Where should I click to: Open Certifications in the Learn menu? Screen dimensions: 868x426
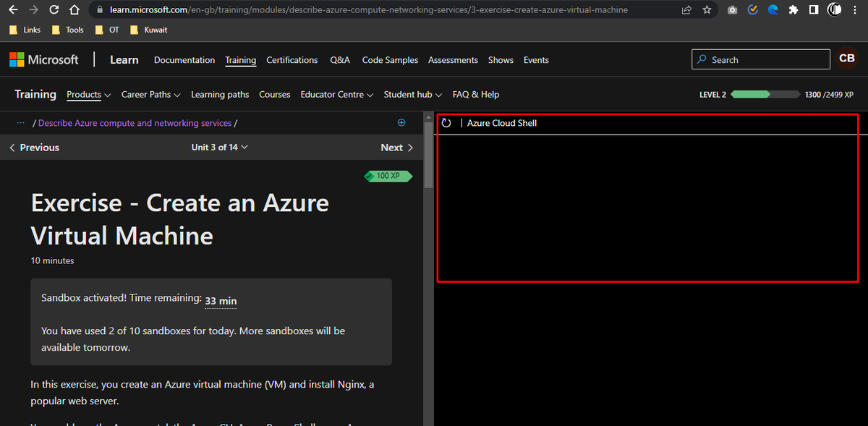click(292, 60)
